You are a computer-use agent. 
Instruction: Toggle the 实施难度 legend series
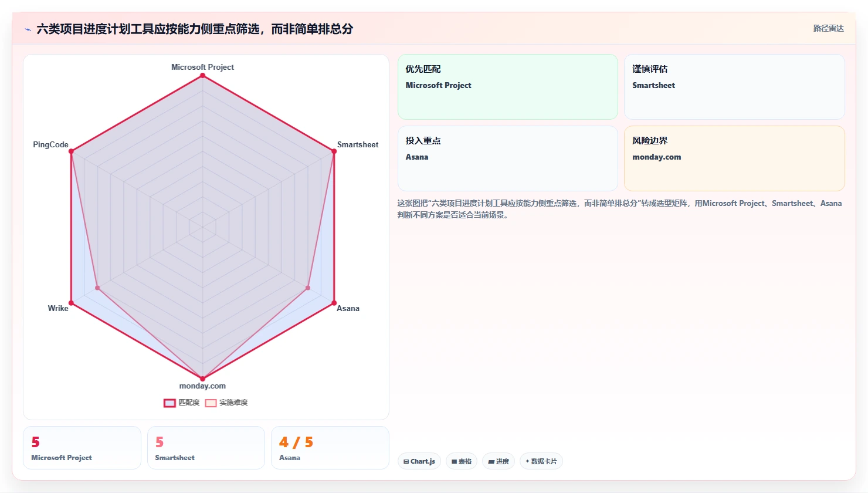click(226, 403)
